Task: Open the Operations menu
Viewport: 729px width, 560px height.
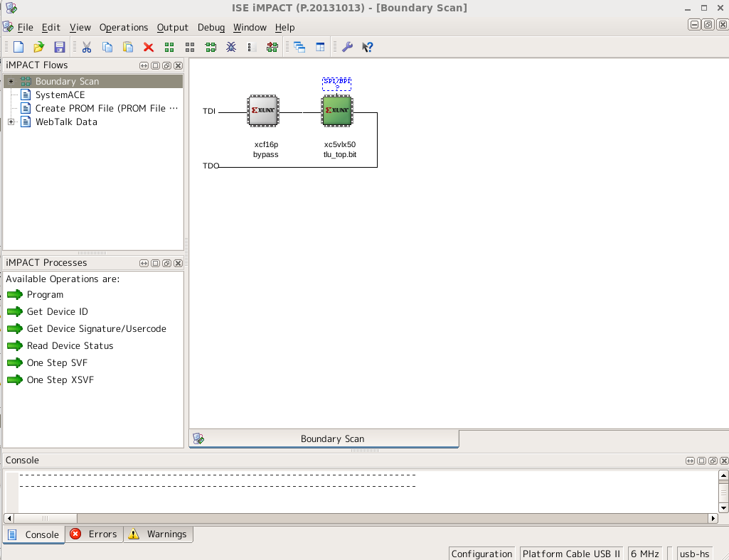Action: coord(124,28)
